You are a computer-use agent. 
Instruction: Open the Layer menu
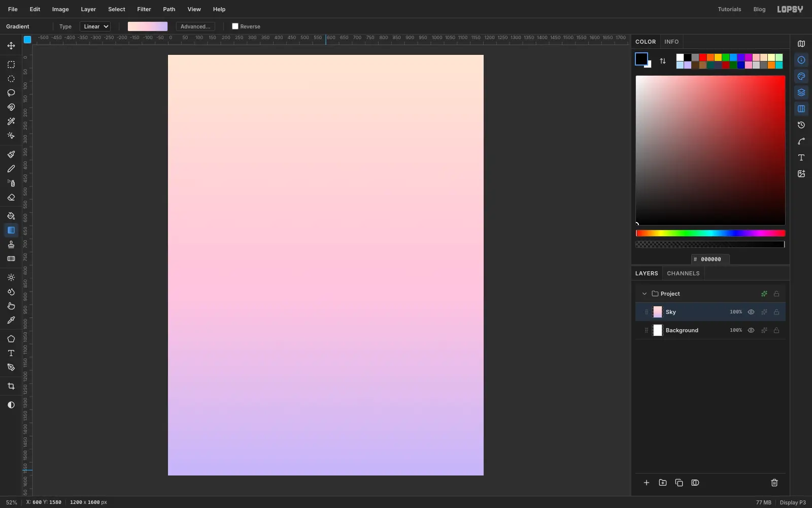coord(88,9)
